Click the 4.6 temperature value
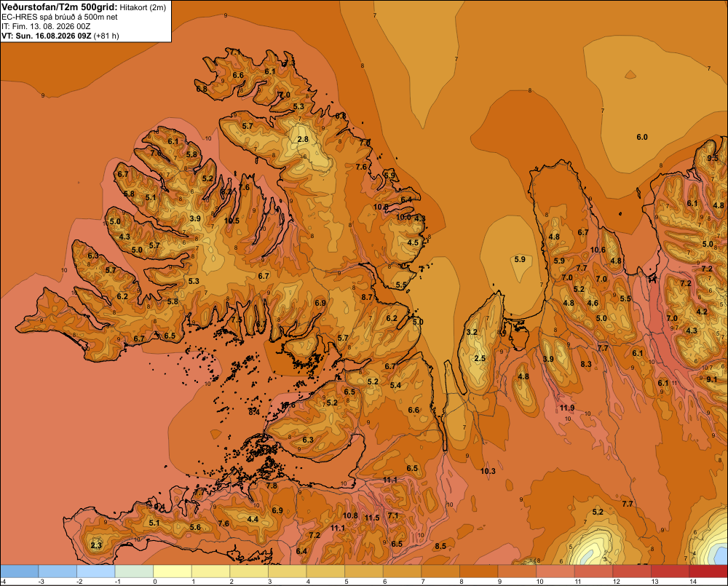728x586 pixels. point(593,304)
